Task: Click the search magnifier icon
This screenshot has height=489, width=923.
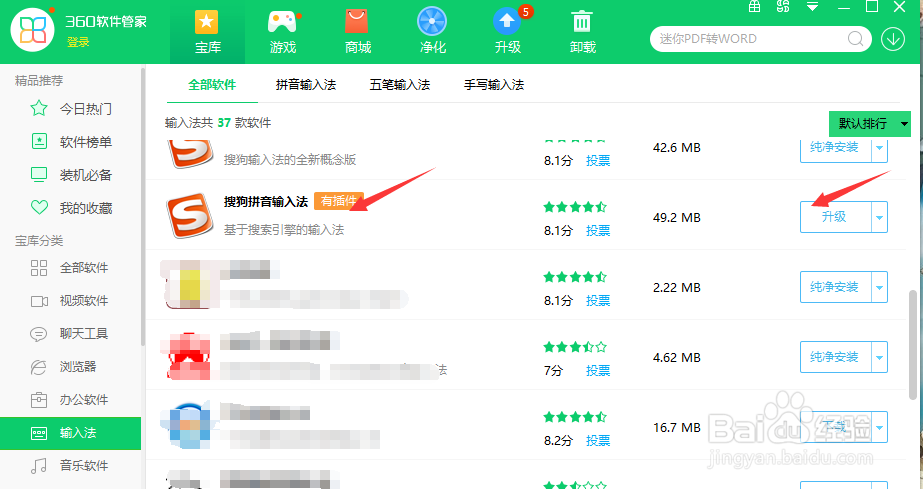Action: 855,39
